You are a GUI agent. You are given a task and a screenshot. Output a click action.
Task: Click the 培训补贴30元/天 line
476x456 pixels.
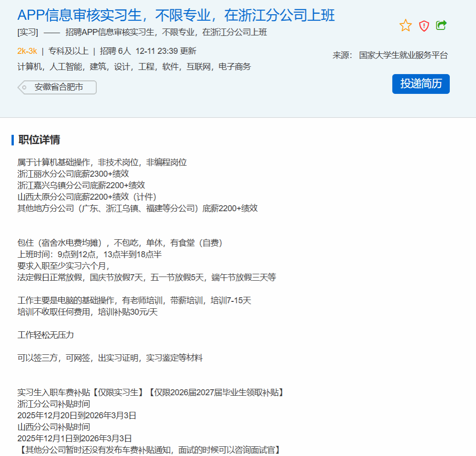(87, 312)
